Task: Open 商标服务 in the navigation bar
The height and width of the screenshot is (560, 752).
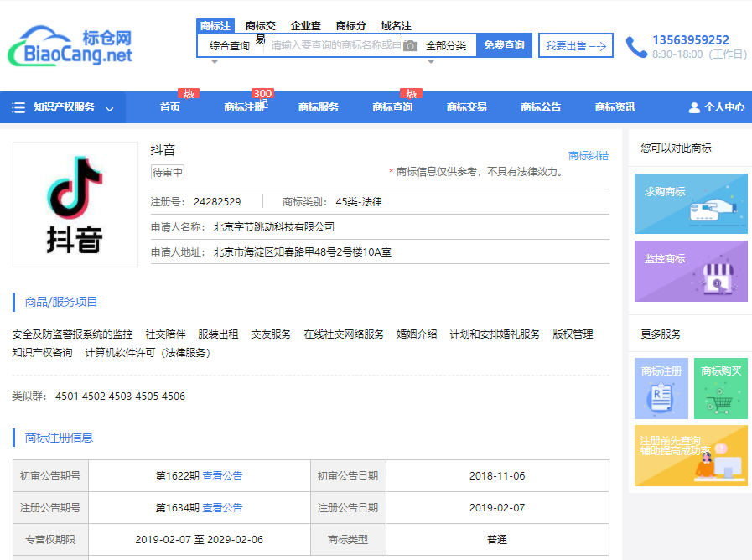Action: point(319,107)
